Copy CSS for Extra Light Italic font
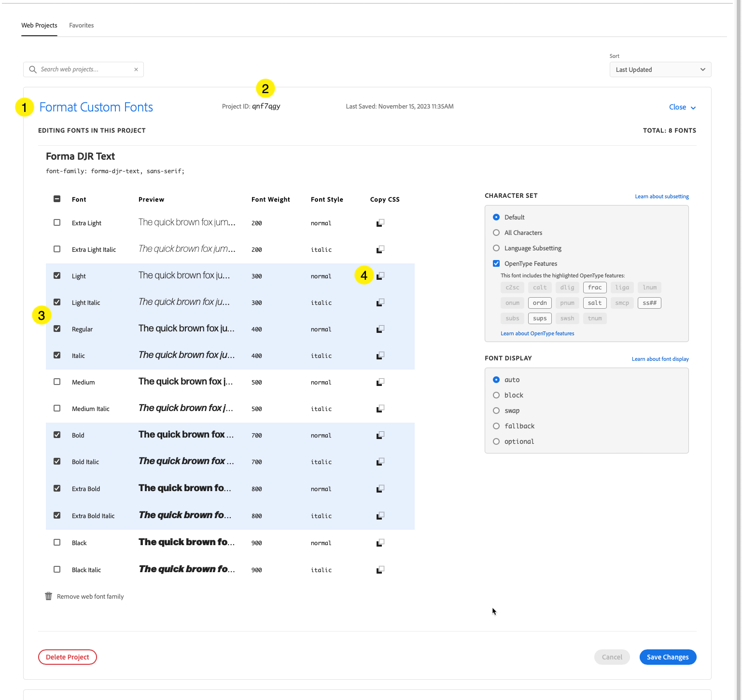Viewport: 742px width, 700px height. click(x=380, y=249)
